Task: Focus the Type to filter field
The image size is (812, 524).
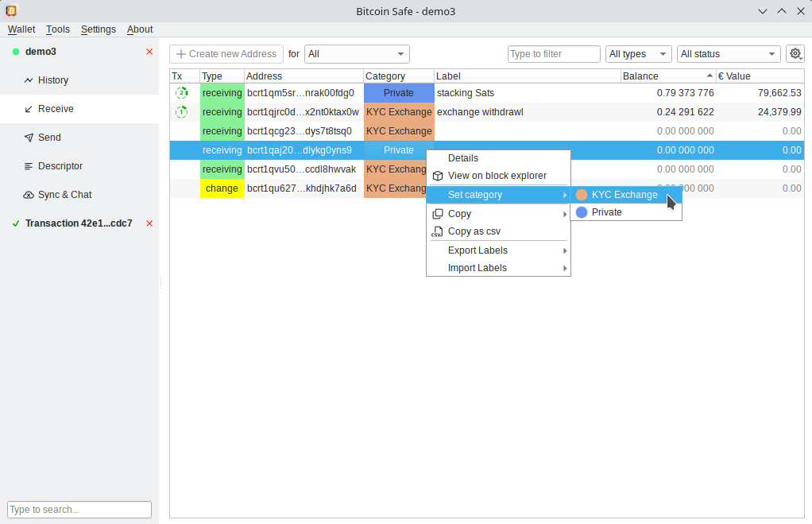Action: pos(554,54)
